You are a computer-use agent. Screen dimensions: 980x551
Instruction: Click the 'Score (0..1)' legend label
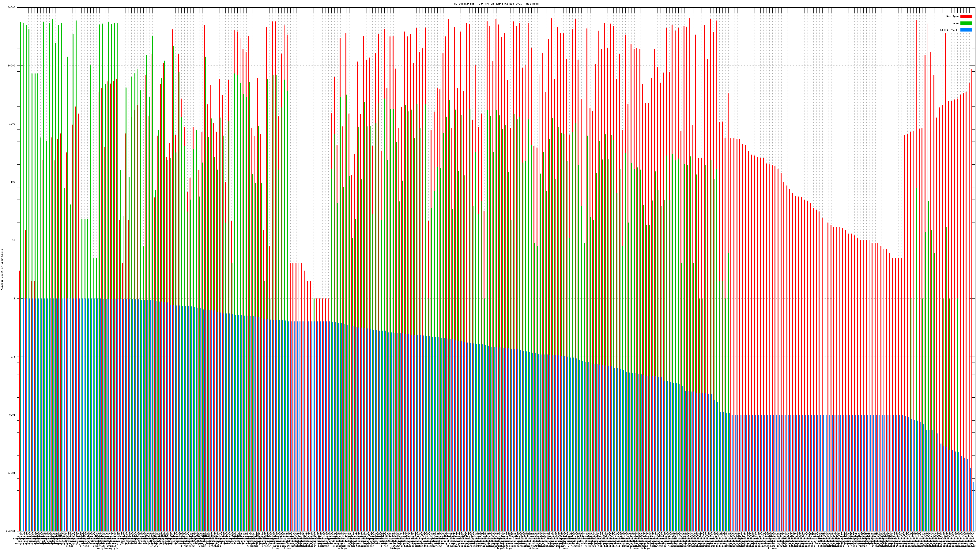point(950,30)
